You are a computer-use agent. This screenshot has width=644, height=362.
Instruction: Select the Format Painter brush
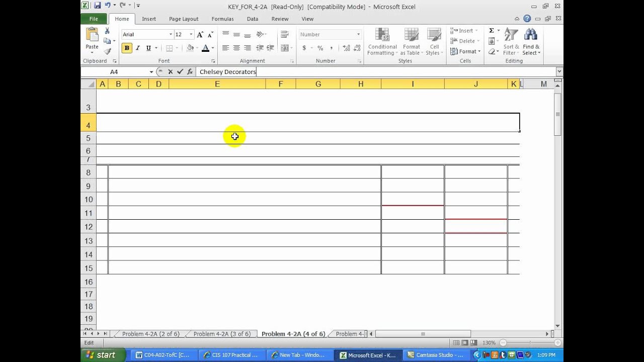pos(107,51)
